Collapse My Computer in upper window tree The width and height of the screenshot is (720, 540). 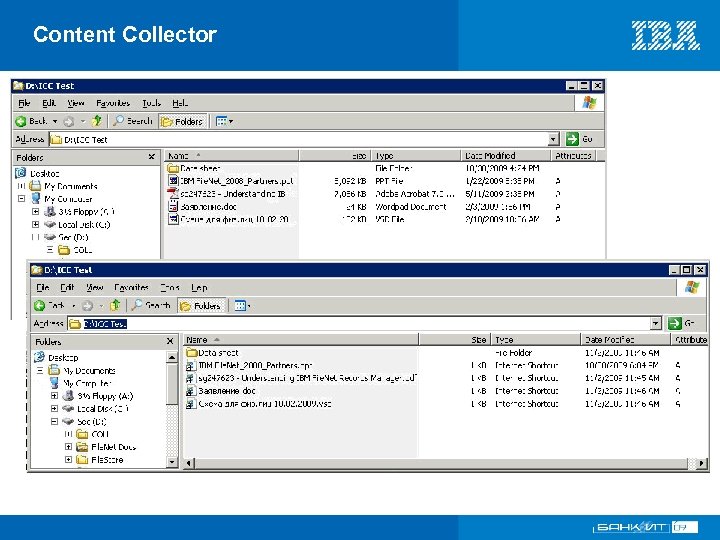coord(21,199)
